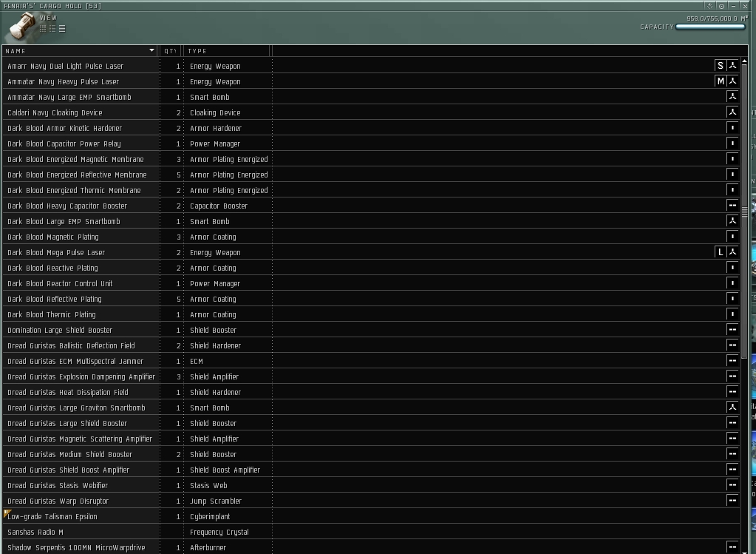Viewport: 756px width, 554px height.
Task: Click the snowflake icon in the title bar
Action: coord(709,6)
